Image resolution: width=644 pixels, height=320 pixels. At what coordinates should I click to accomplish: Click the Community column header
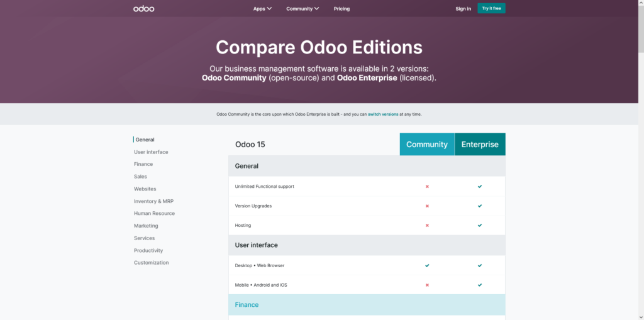(427, 144)
